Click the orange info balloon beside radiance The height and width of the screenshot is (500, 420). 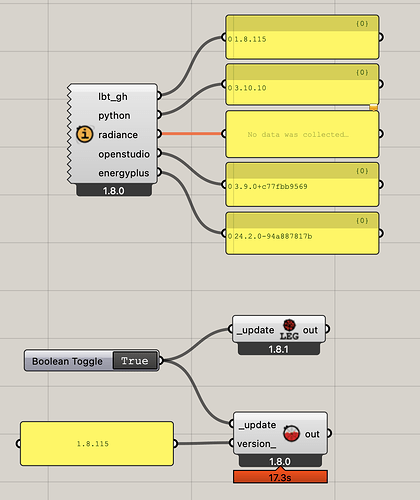click(85, 134)
